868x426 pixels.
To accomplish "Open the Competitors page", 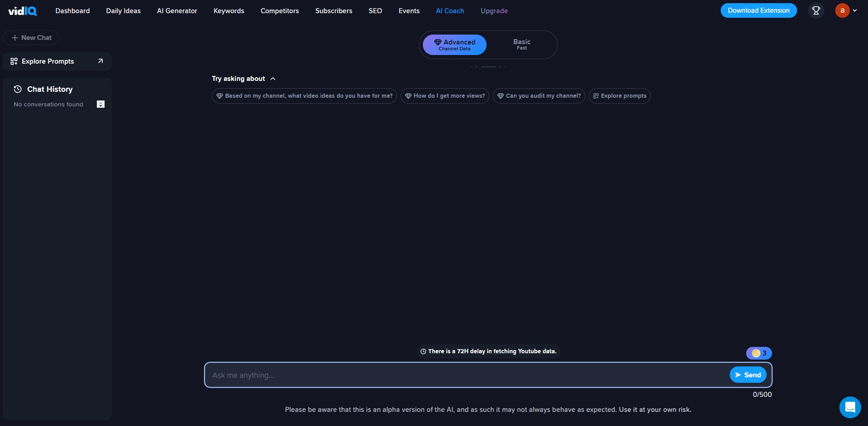I will click(280, 11).
